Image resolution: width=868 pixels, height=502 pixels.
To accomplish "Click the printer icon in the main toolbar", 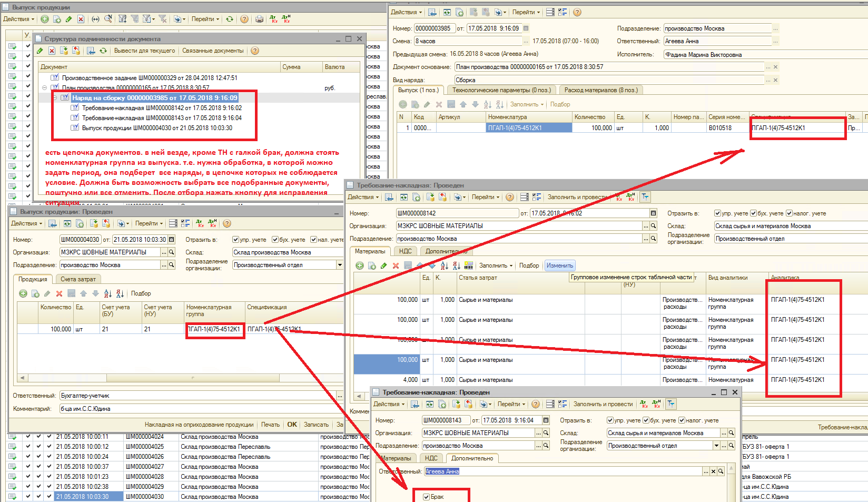I will tap(259, 19).
